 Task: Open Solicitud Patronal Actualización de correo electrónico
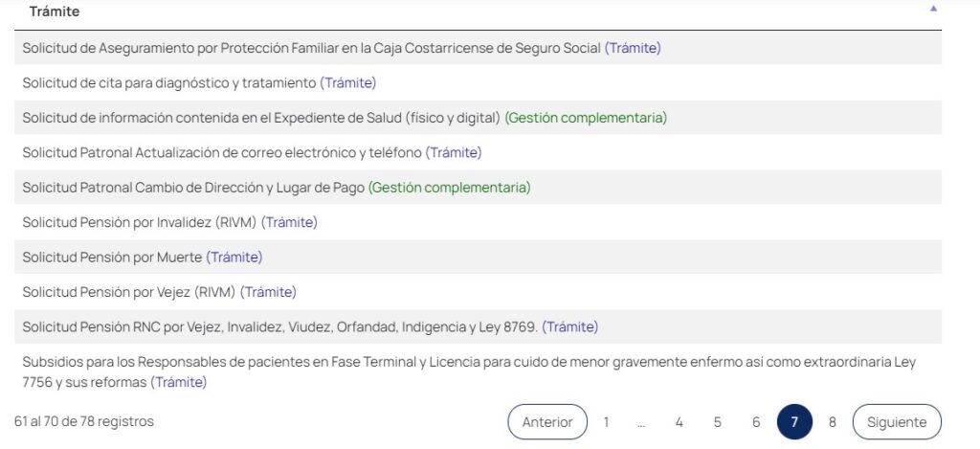(x=222, y=152)
